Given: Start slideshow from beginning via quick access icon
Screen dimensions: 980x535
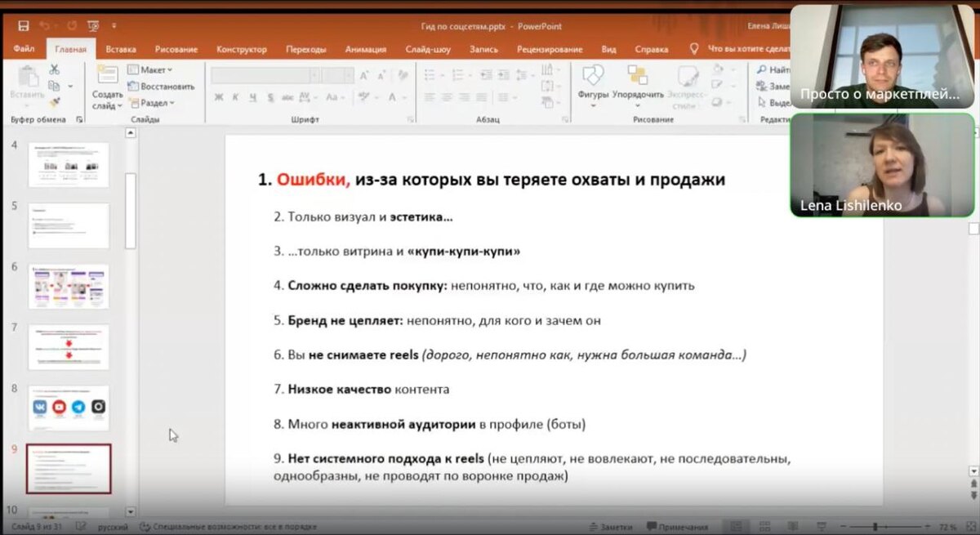Looking at the screenshot, I should (x=92, y=26).
